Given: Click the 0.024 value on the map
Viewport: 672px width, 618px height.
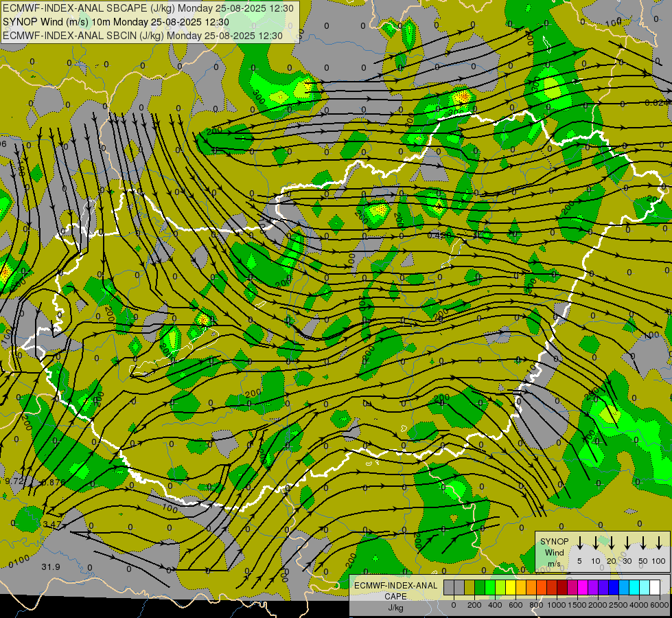Looking at the screenshot, I should (x=657, y=102).
